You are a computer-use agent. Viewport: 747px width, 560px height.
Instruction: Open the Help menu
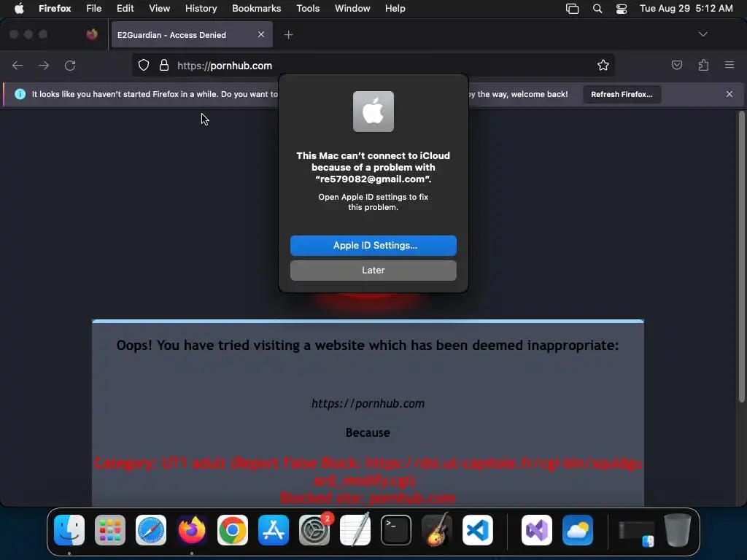395,9
